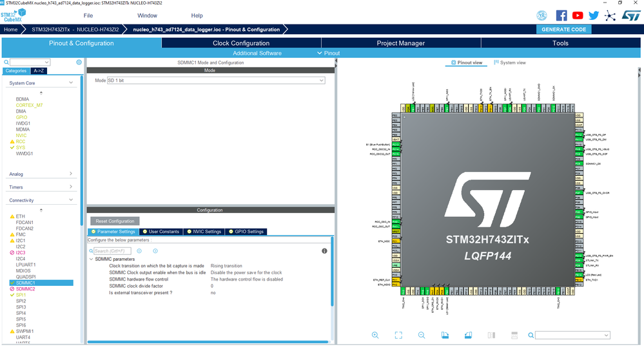Viewport: 644px width, 347px height.
Task: Click the STM32CubeMX logo
Action: (x=14, y=15)
